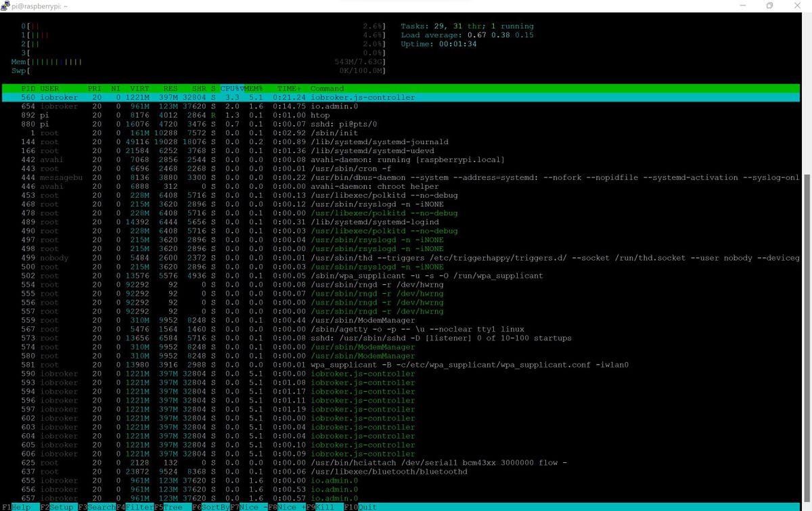Select process 560 iobroker.js-controller row
Image resolution: width=812 pixels, height=511 pixels.
[402, 97]
